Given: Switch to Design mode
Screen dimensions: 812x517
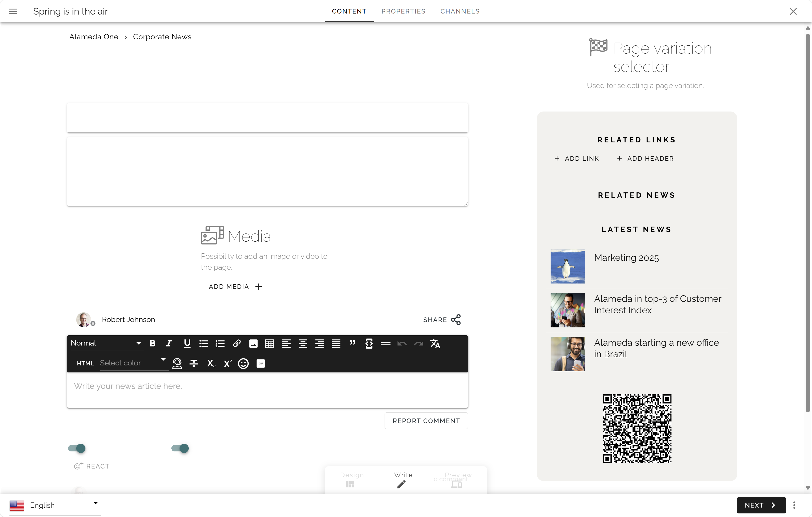Looking at the screenshot, I should coord(352,479).
